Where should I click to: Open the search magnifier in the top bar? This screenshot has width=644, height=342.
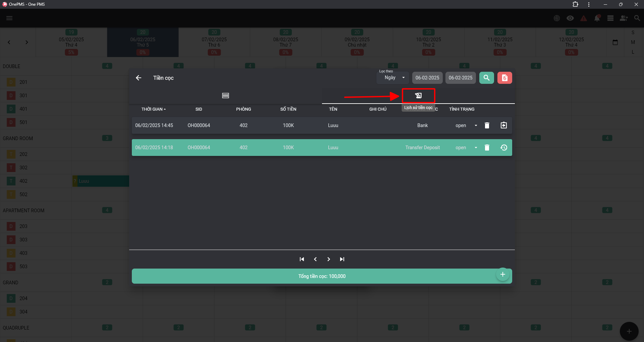click(637, 18)
